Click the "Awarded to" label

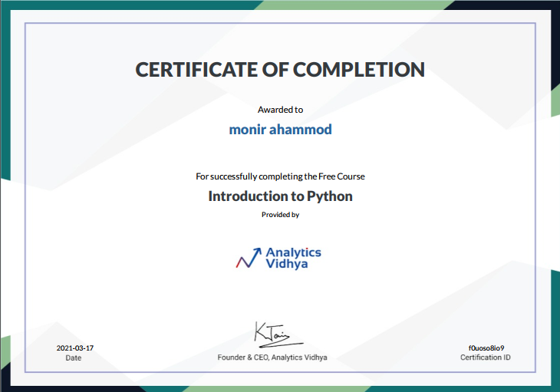click(280, 110)
